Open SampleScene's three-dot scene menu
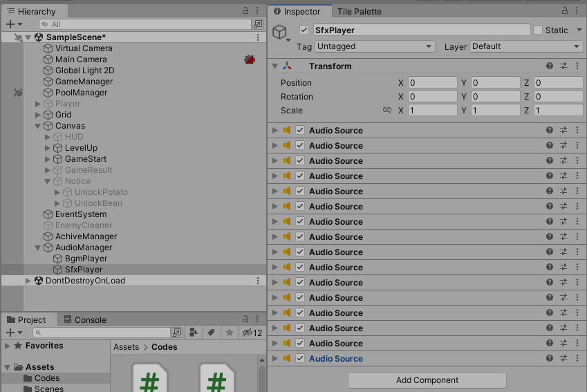The width and height of the screenshot is (587, 392). click(258, 37)
